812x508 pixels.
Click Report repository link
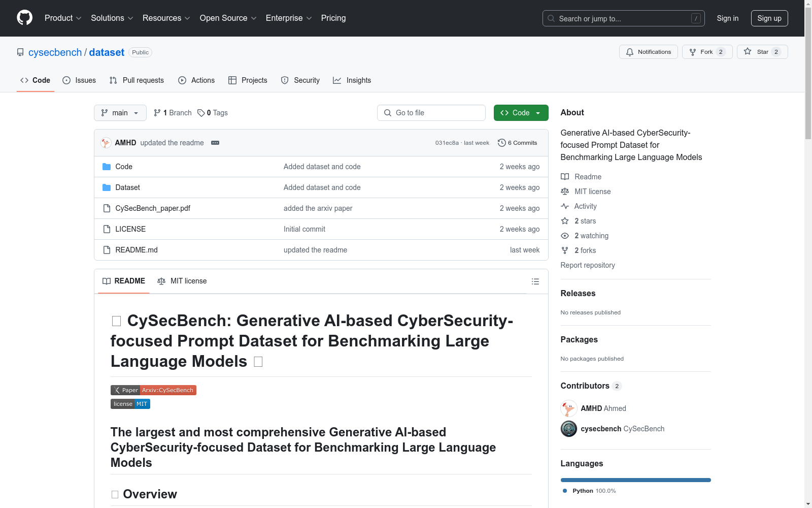pos(588,265)
